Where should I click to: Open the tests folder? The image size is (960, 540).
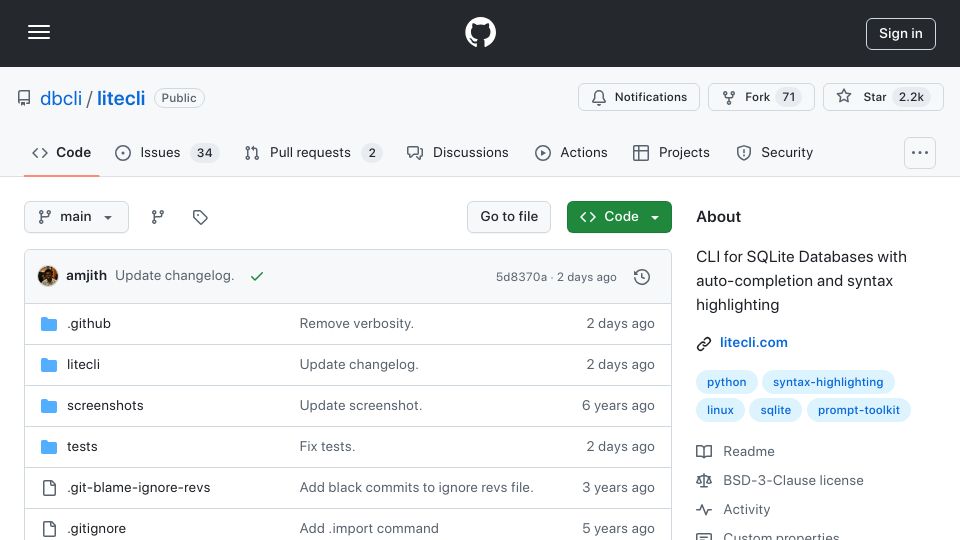[82, 446]
